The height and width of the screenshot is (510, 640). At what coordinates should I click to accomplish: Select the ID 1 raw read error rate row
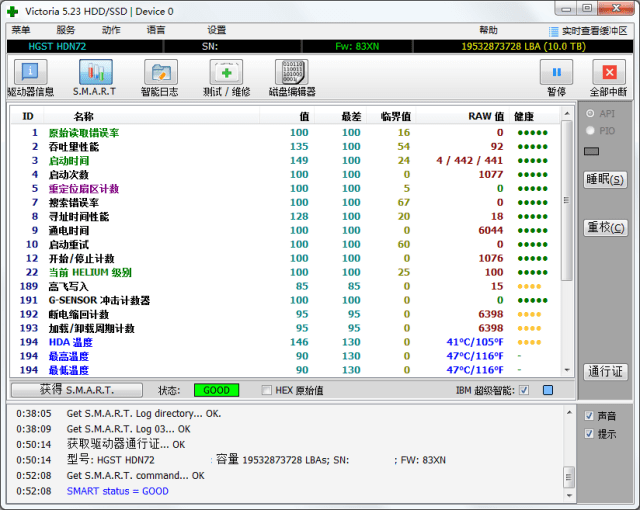pos(285,133)
